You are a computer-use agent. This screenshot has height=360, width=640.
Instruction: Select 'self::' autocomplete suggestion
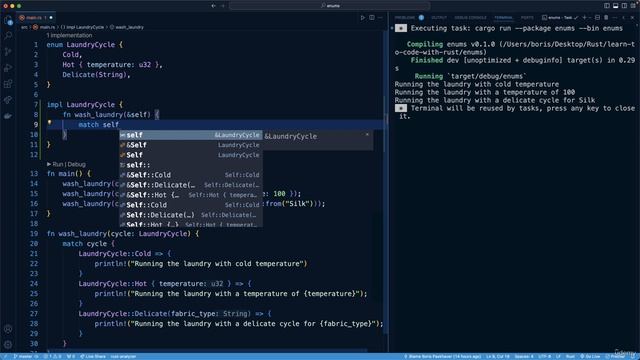click(191, 165)
